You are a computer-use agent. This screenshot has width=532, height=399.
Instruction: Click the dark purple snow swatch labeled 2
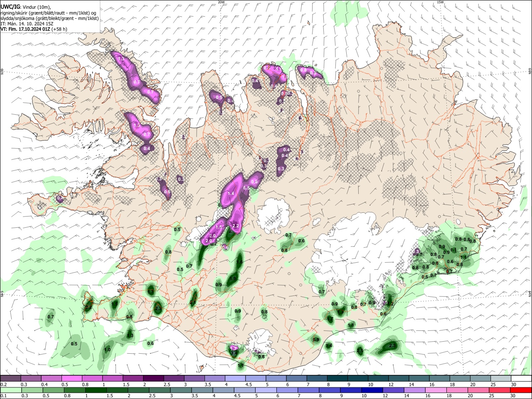(153, 378)
